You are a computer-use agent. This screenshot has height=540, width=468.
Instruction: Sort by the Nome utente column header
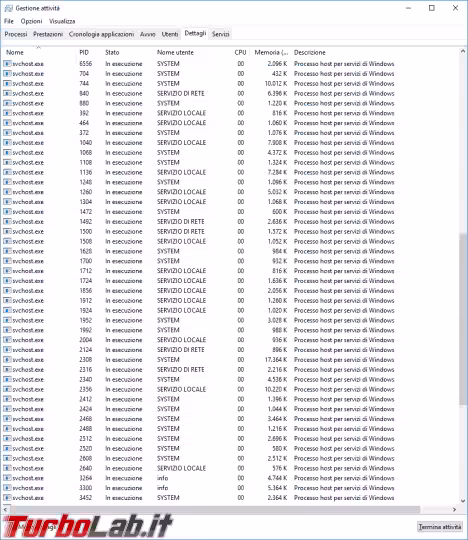coord(175,52)
